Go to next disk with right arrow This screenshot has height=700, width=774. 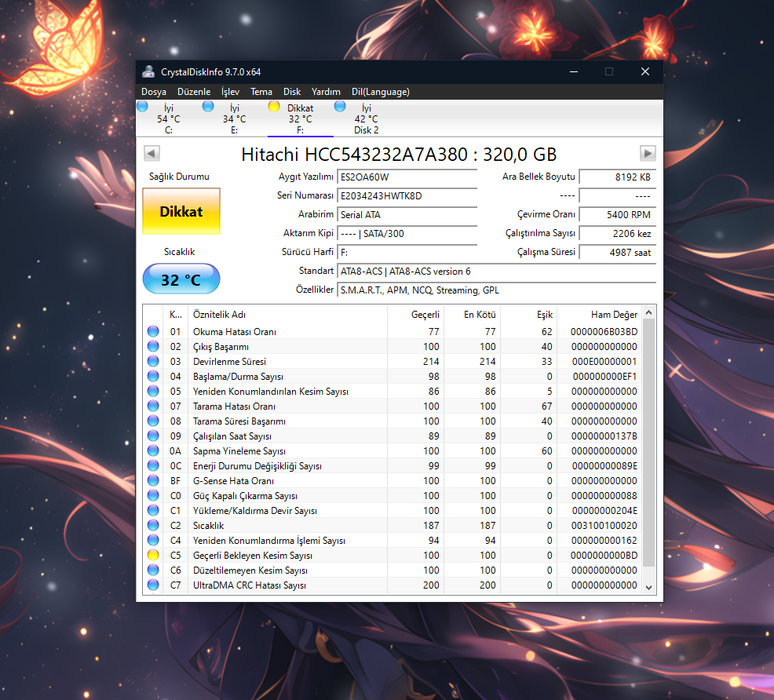click(x=648, y=153)
